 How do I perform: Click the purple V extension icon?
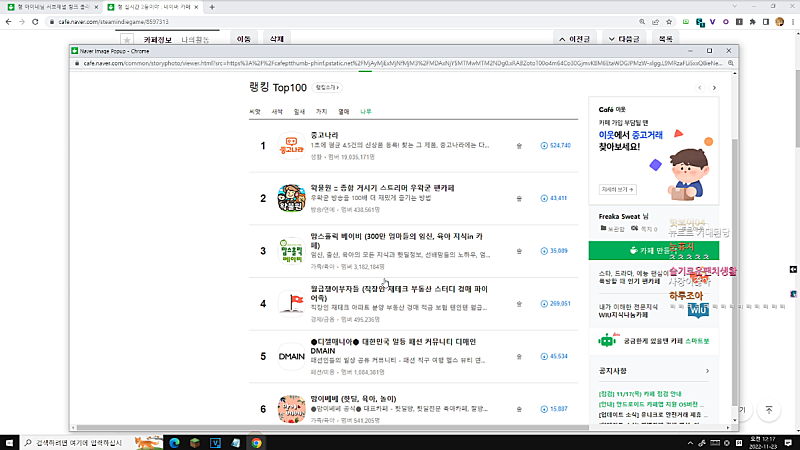pos(713,22)
